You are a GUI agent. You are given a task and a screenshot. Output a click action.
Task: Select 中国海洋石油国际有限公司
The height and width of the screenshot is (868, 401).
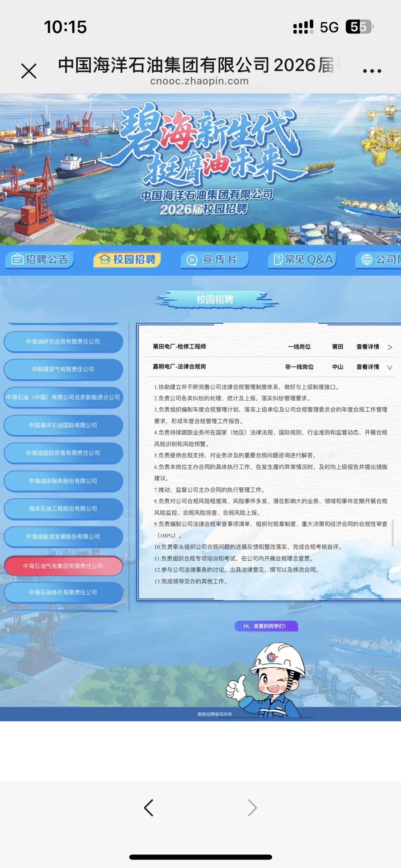63,425
